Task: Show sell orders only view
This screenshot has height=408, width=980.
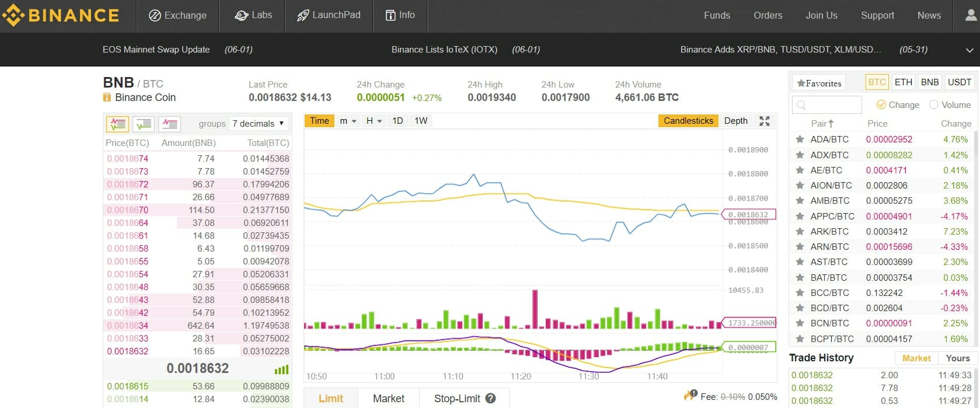Action: pos(170,124)
